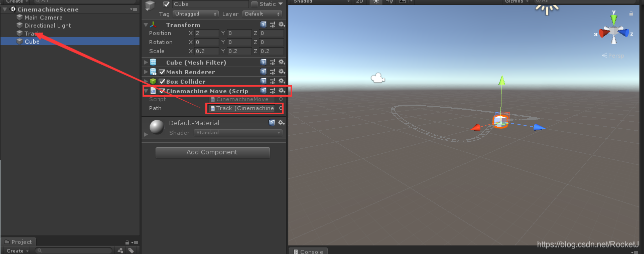Click the red X axis cone of scene gizmo
Image resolution: width=644 pixels, height=254 pixels.
604,33
